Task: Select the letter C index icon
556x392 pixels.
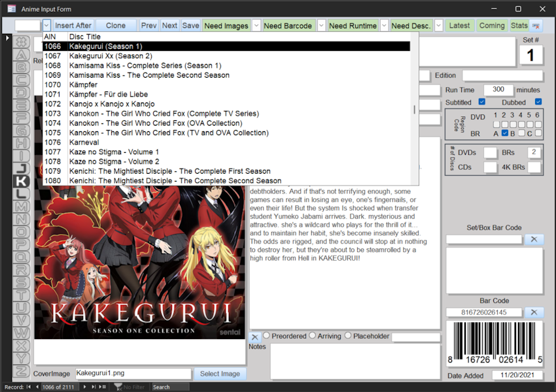Action: click(22, 80)
